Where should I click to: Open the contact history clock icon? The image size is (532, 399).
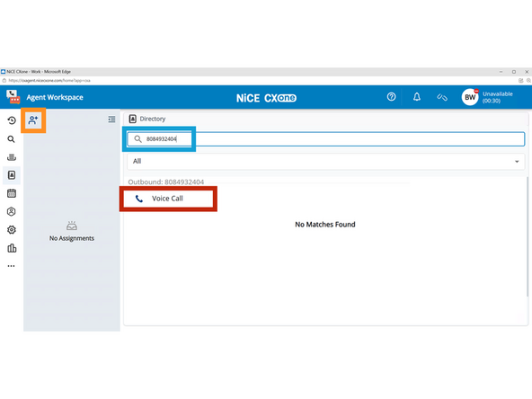[x=12, y=120]
